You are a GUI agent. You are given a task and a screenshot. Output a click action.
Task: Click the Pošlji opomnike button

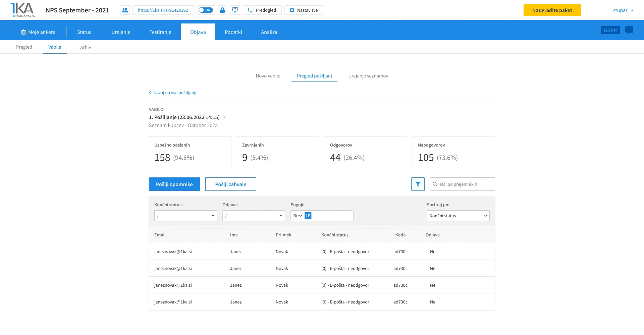(x=174, y=184)
